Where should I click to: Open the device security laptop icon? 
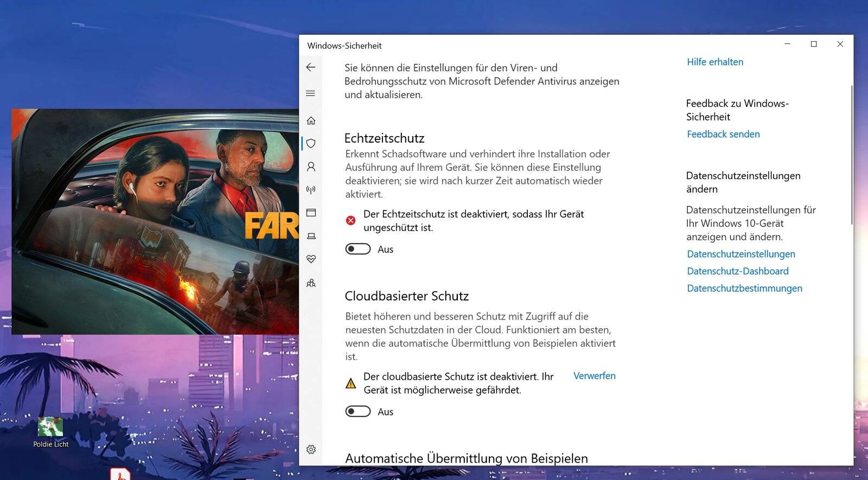(x=311, y=236)
